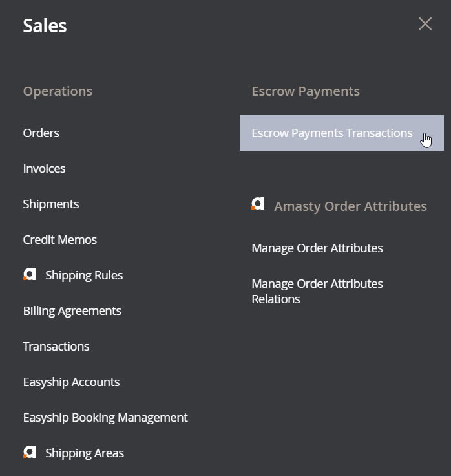Open the Shipping Rules label
451x476 pixels.
point(84,276)
